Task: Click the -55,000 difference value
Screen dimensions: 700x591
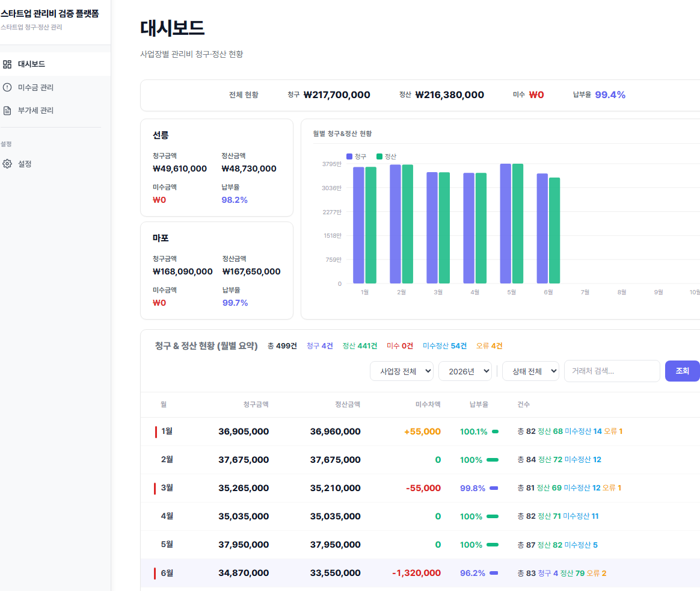Action: click(423, 488)
